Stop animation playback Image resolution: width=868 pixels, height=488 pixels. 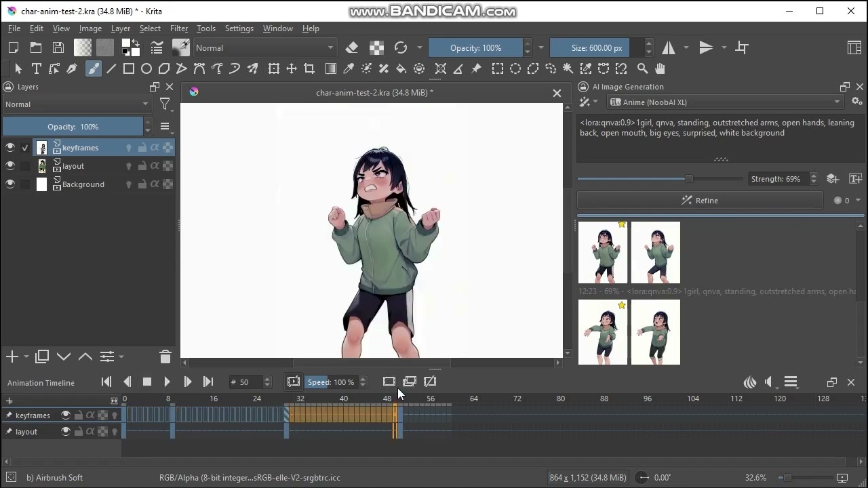point(147,382)
